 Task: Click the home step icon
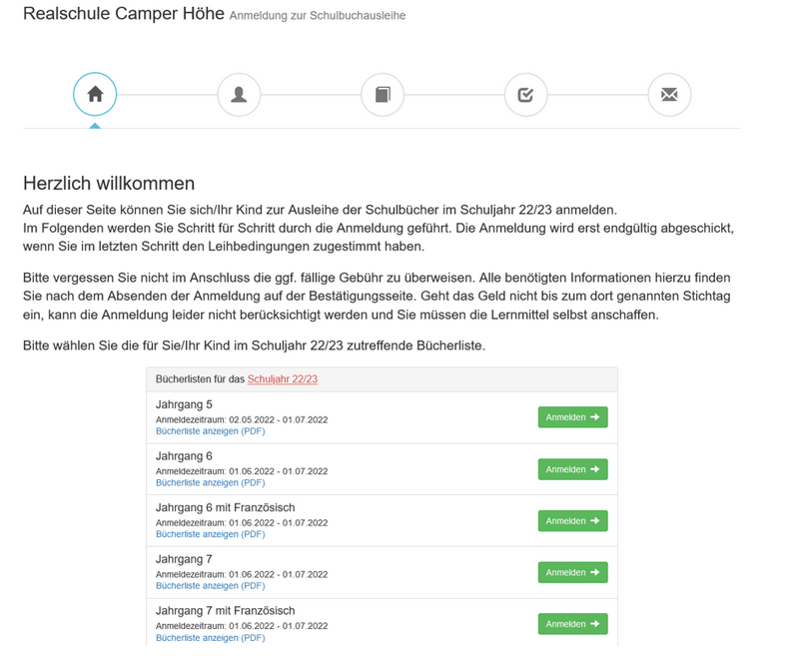click(x=95, y=95)
